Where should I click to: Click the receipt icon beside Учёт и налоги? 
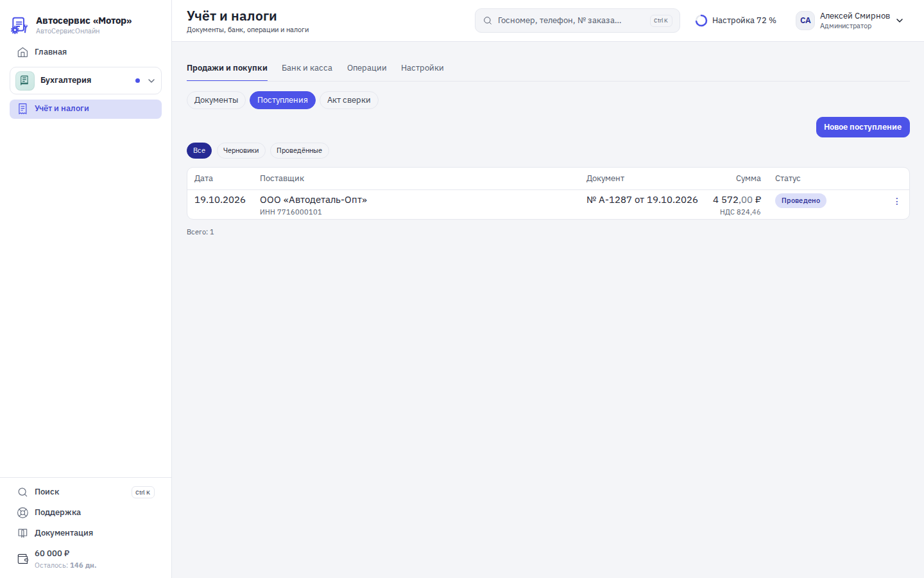coord(22,109)
